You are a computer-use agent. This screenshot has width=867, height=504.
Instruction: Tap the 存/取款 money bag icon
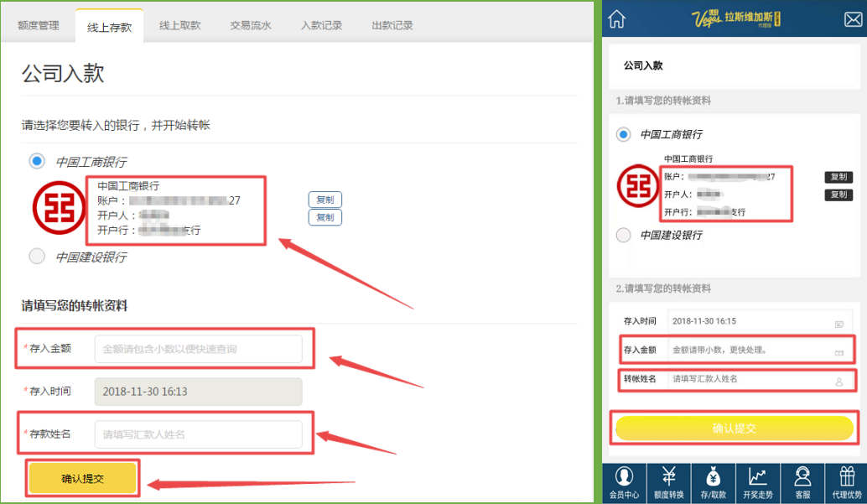[x=713, y=482]
